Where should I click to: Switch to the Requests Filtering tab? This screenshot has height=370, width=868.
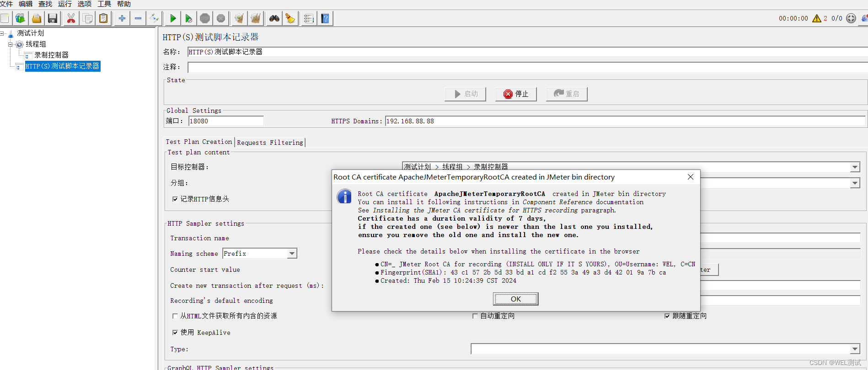(x=270, y=143)
